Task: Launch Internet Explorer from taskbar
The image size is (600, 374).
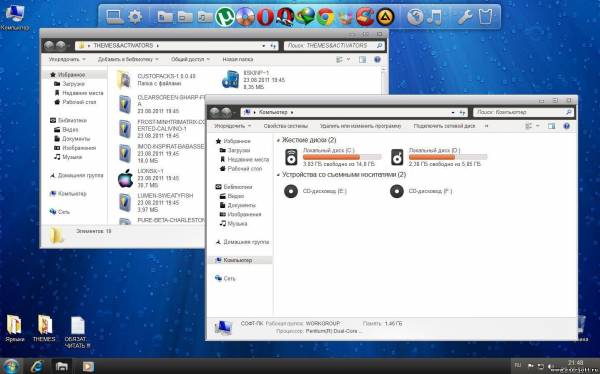Action: [37, 366]
